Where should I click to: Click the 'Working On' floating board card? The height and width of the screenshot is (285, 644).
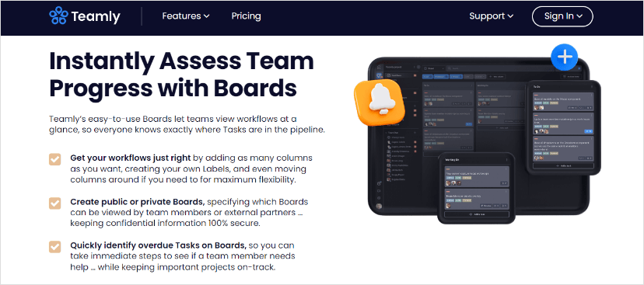pyautogui.click(x=476, y=188)
